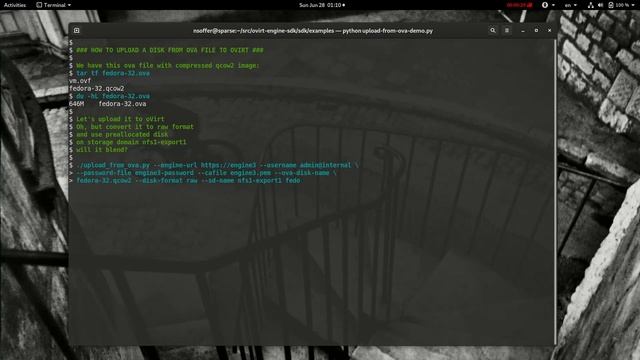The height and width of the screenshot is (360, 640).
Task: Click the 'convert it to raw format' line
Action: [135, 127]
